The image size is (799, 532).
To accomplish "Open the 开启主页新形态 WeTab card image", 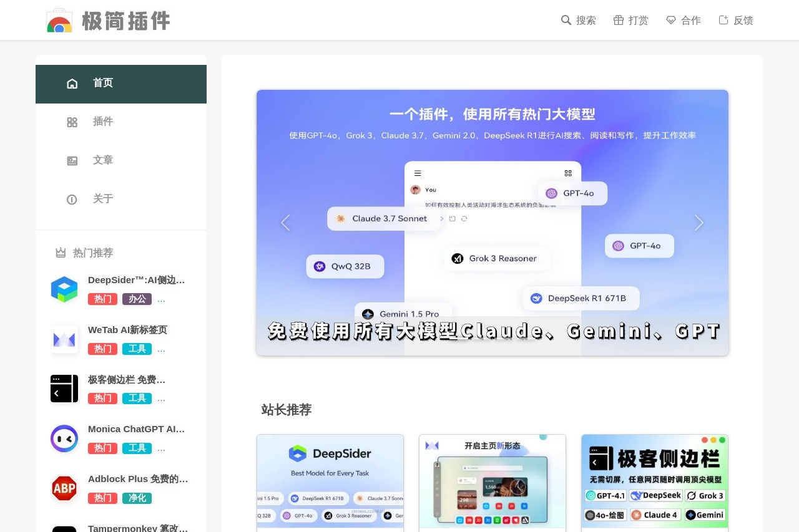I will [x=493, y=481].
